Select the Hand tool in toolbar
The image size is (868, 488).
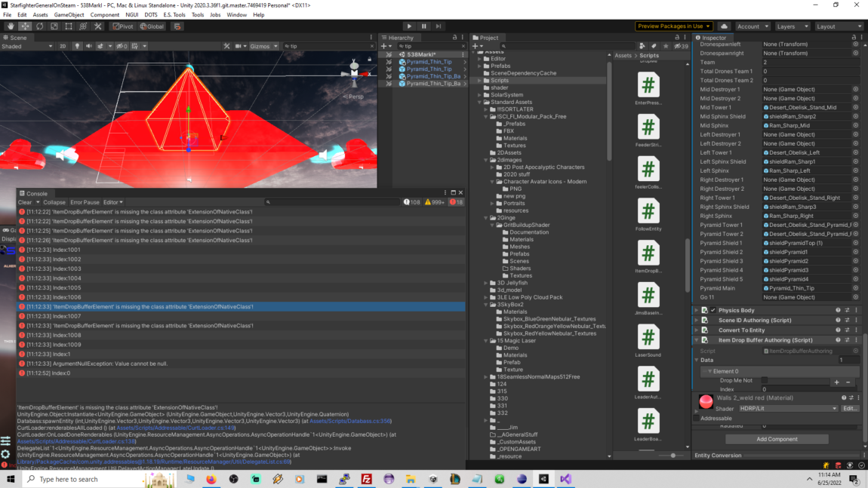(x=11, y=26)
